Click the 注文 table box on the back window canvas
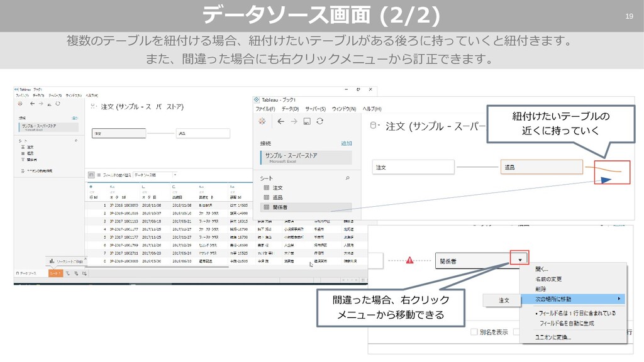644x362 pixels. click(119, 133)
